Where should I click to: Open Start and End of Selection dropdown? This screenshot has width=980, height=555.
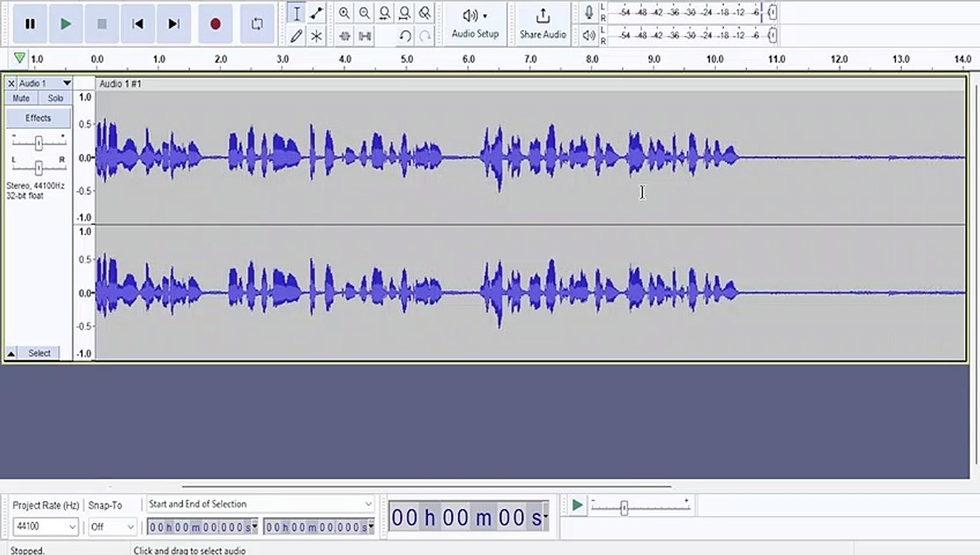[x=260, y=504]
